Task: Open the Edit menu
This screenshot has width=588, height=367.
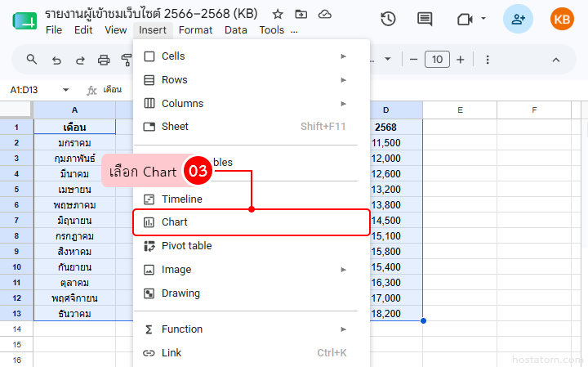Action: tap(83, 30)
